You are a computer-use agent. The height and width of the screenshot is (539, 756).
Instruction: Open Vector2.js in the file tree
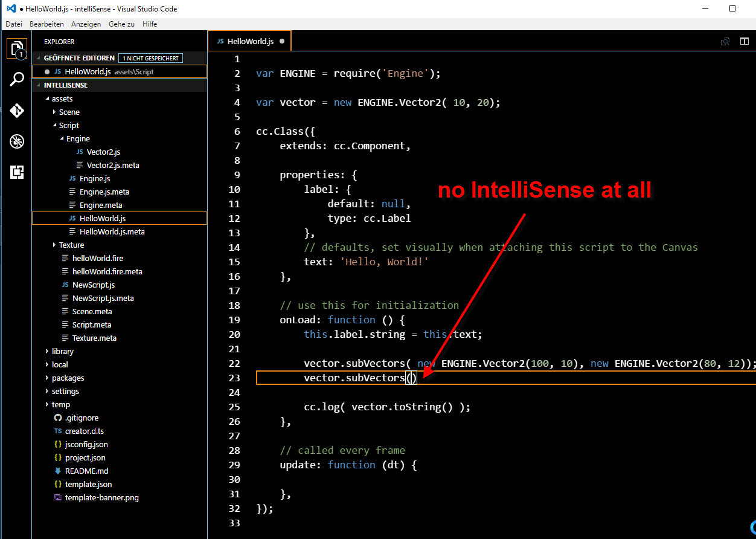point(103,152)
